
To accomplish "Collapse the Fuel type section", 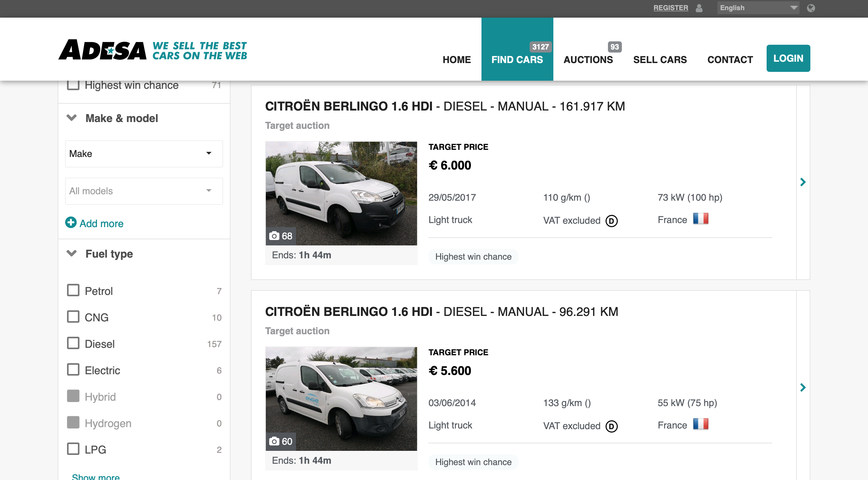I will coord(72,254).
